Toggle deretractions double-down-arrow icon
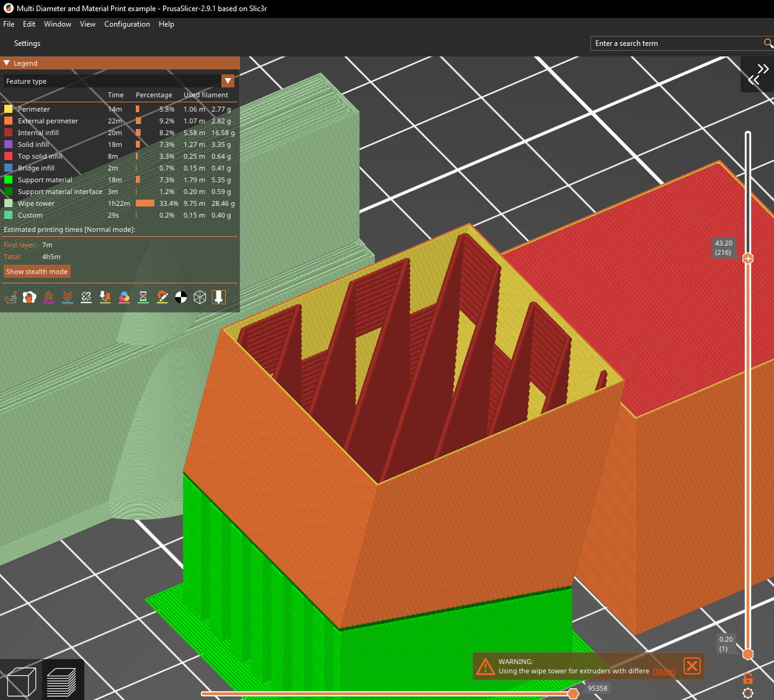 [x=68, y=298]
